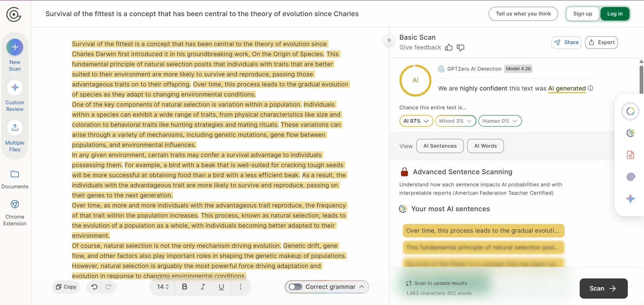Image resolution: width=644 pixels, height=305 pixels.
Task: Click the AI circular gauge
Action: tap(415, 80)
